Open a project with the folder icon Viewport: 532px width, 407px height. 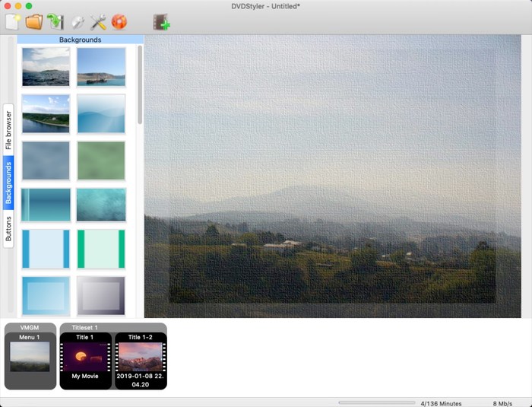point(34,22)
